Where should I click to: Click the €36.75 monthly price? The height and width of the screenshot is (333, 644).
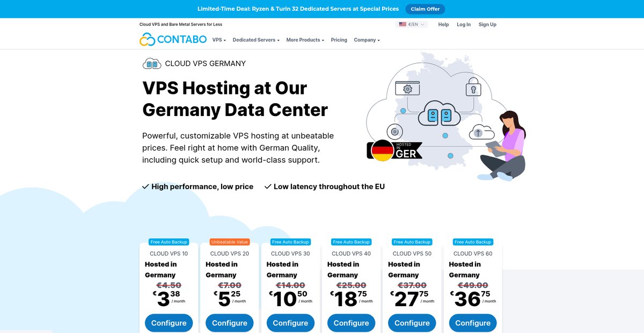pos(473,299)
